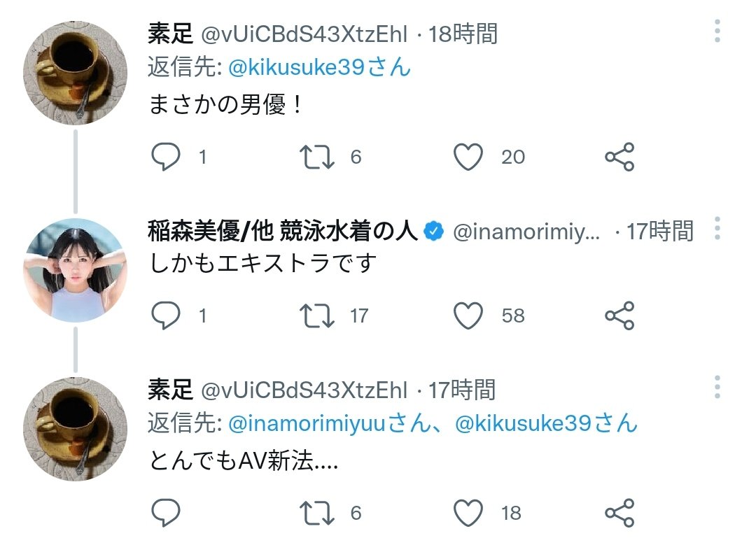Retweet the とんでもAV新法 tweet
Screen dimensions: 756x545
click(317, 513)
